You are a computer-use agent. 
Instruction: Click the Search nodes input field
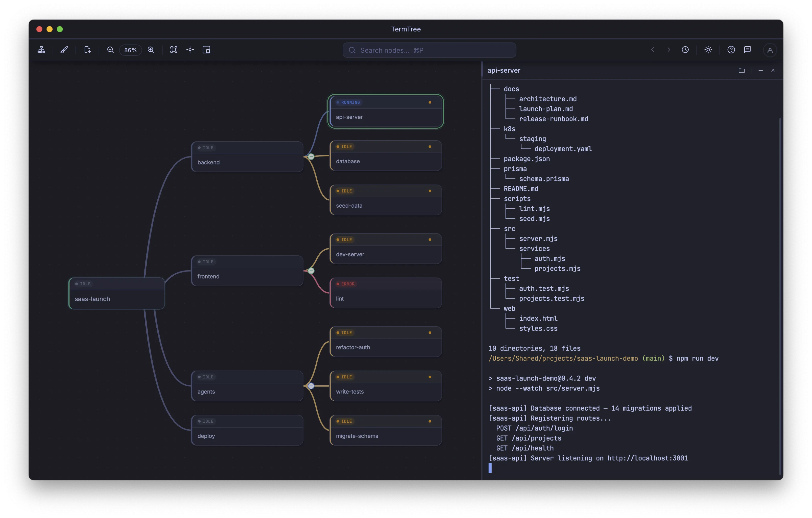coord(429,50)
